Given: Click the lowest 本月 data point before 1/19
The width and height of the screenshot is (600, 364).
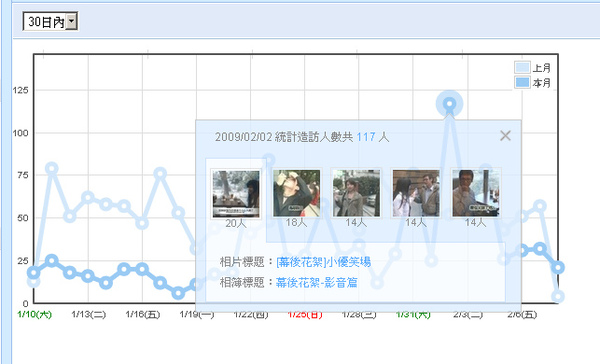Looking at the screenshot, I should pos(178,293).
